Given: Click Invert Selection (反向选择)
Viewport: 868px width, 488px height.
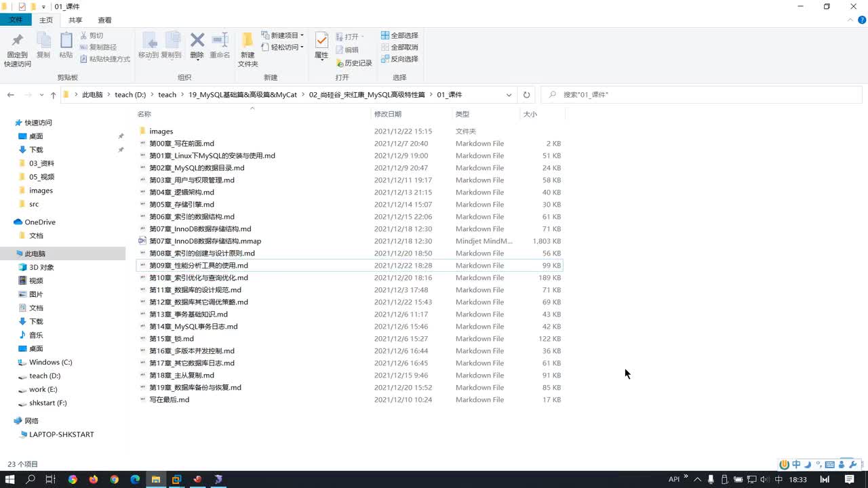Looking at the screenshot, I should point(399,59).
